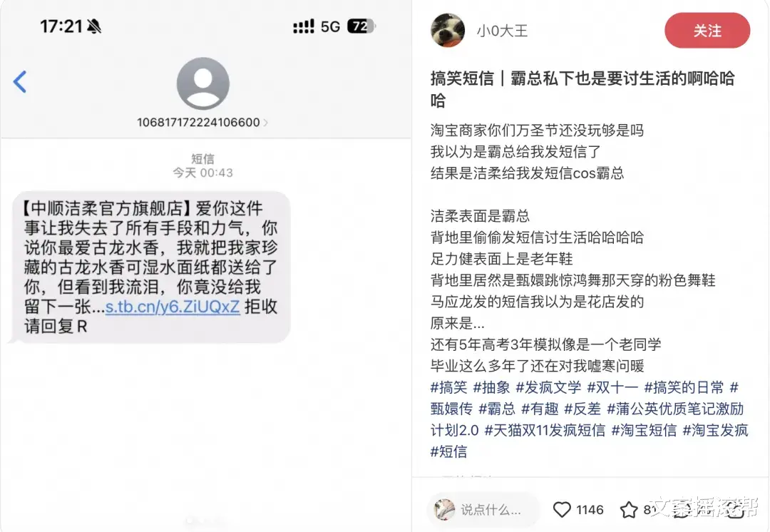Open the 小0大王 username
Image resolution: width=770 pixels, height=532 pixels.
502,31
